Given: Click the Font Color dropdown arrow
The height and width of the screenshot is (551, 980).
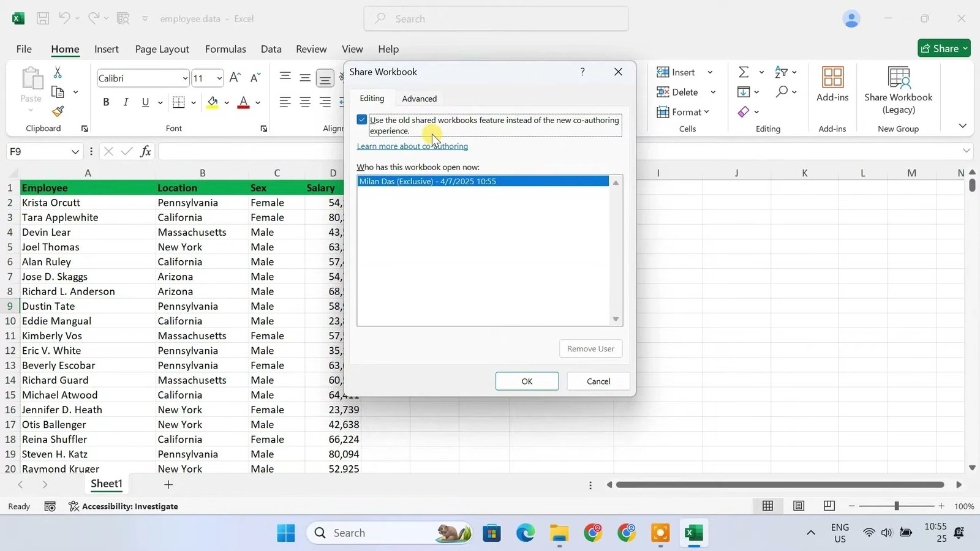Looking at the screenshot, I should [258, 103].
